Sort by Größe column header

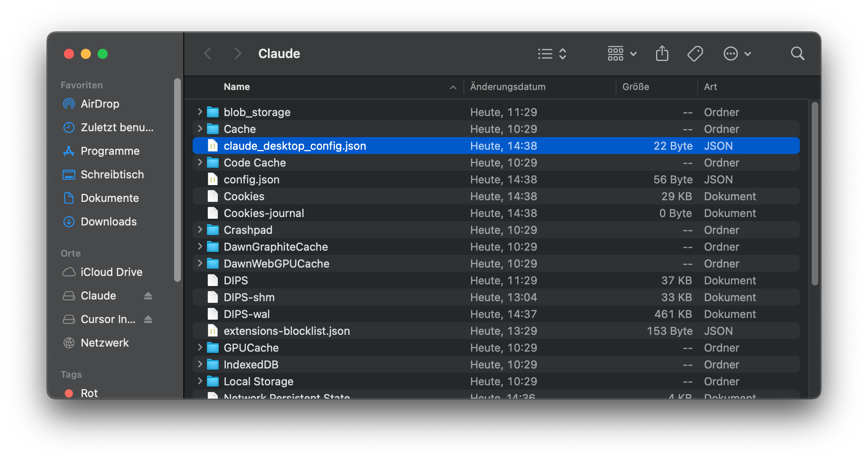point(635,87)
